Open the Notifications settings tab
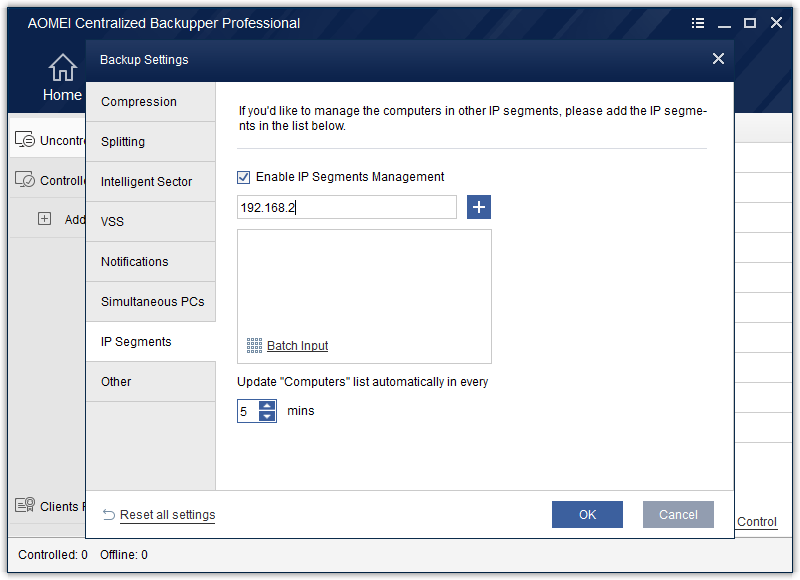The height and width of the screenshot is (580, 800). [135, 262]
